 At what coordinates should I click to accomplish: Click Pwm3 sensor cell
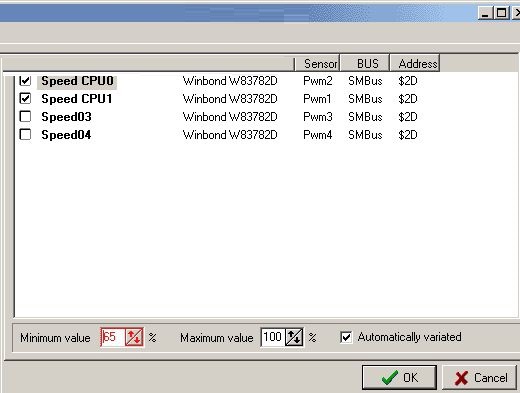pyautogui.click(x=318, y=117)
